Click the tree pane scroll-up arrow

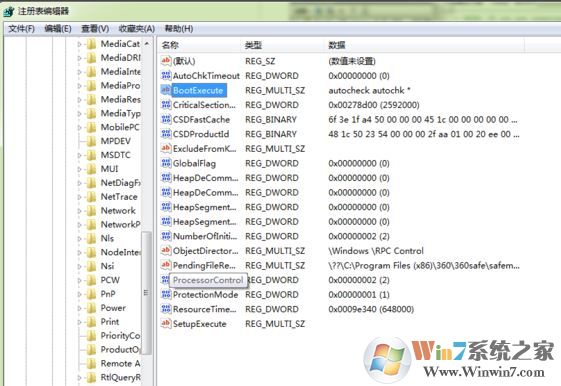point(147,44)
